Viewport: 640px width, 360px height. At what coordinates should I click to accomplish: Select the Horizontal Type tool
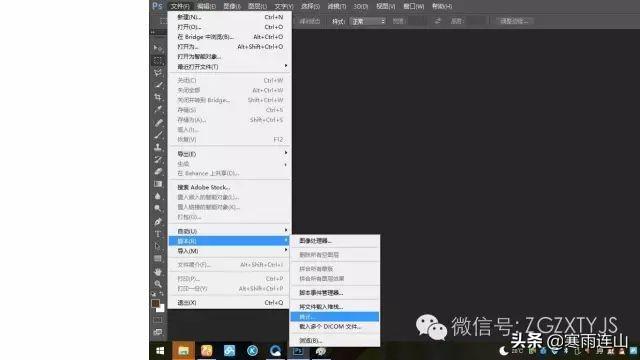point(158,234)
